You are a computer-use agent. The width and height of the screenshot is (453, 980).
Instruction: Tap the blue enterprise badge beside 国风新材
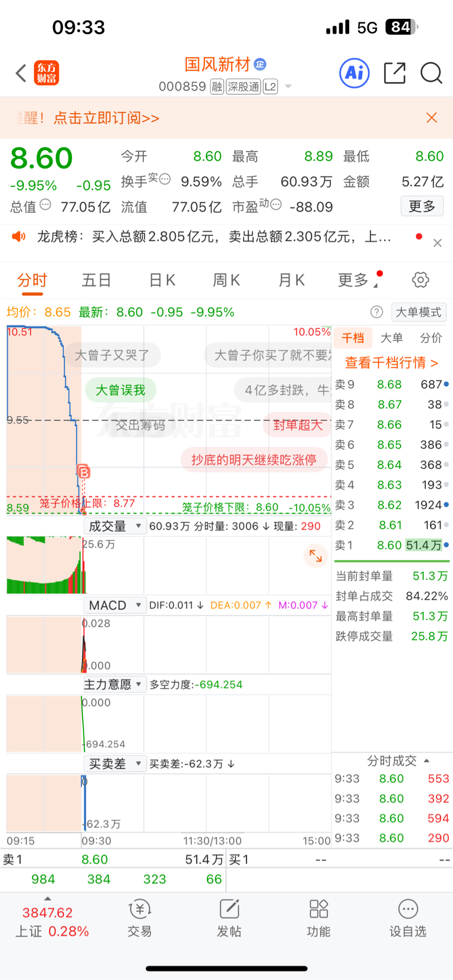[260, 64]
